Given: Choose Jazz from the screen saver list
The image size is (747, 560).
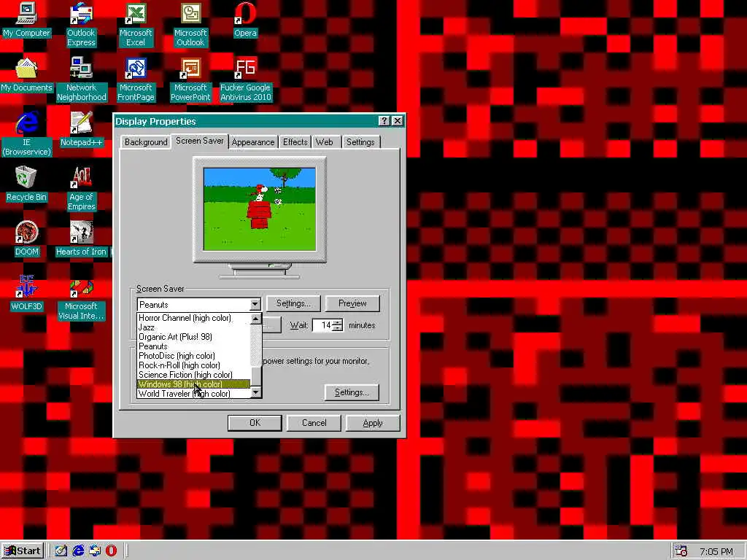Looking at the screenshot, I should coord(193,327).
